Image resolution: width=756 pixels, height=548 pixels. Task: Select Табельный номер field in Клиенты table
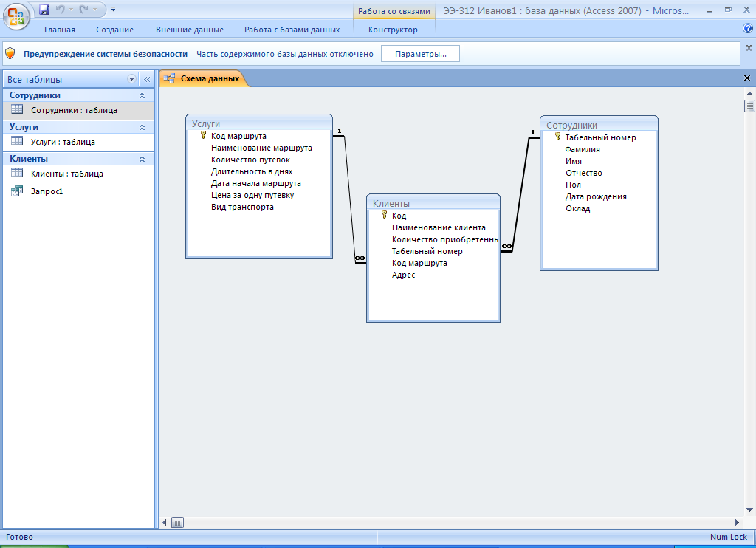tap(427, 251)
